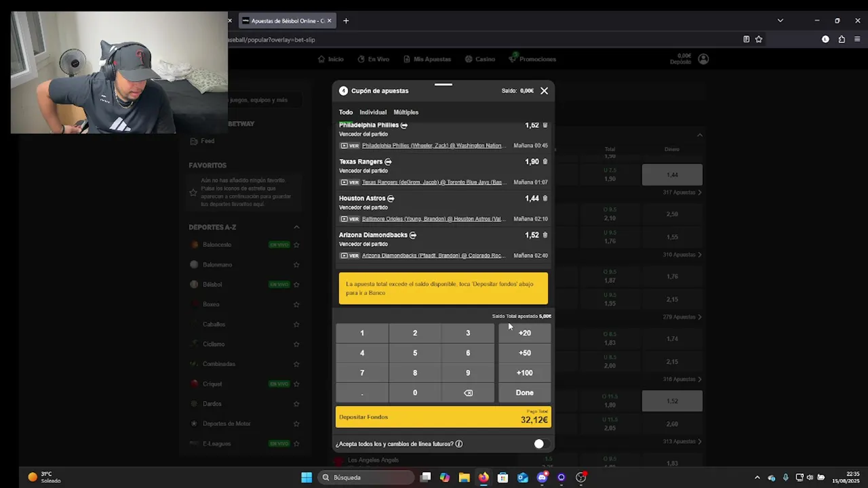Image resolution: width=868 pixels, height=488 pixels.
Task: Open the Baltimore Orioles @ Houston Astros match link
Action: click(x=433, y=219)
